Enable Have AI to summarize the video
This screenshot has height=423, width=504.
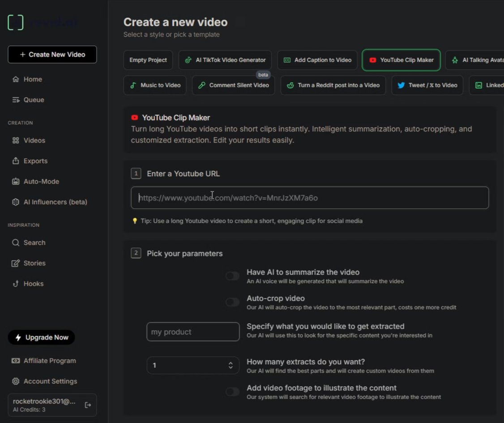tap(232, 276)
